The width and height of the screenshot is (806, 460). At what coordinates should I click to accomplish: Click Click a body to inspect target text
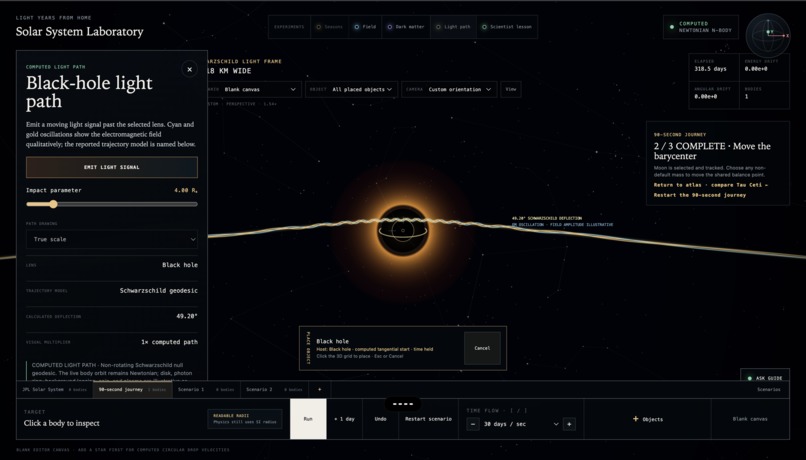click(62, 423)
